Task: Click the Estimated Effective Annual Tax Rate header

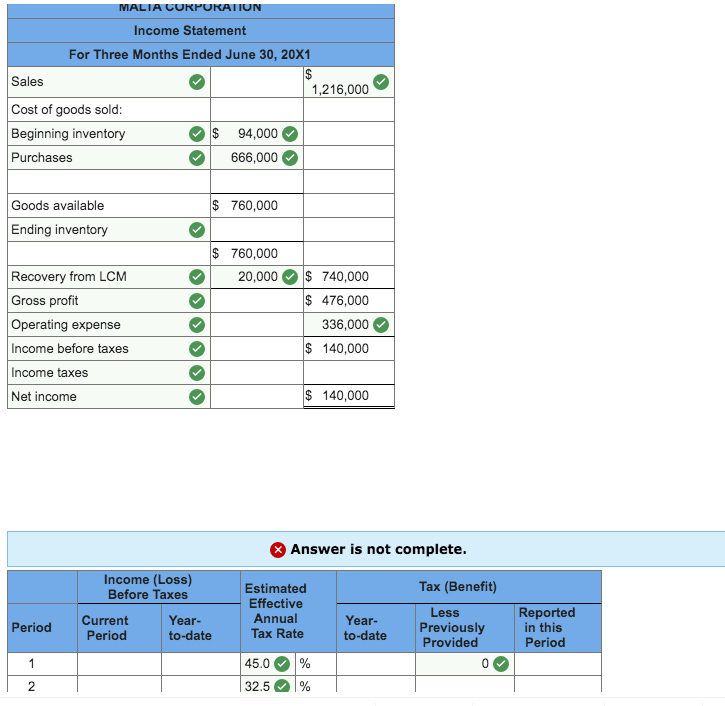Action: pyautogui.click(x=276, y=611)
